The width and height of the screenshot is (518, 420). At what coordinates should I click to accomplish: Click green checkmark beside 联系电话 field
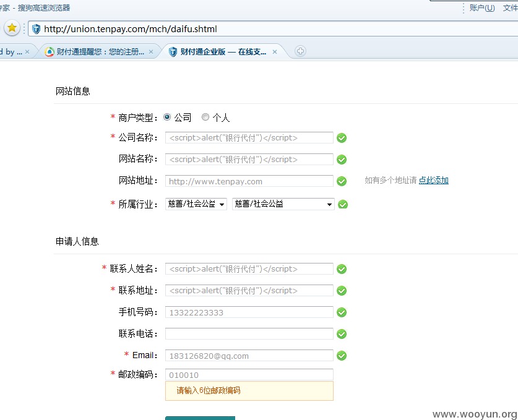[x=342, y=334]
